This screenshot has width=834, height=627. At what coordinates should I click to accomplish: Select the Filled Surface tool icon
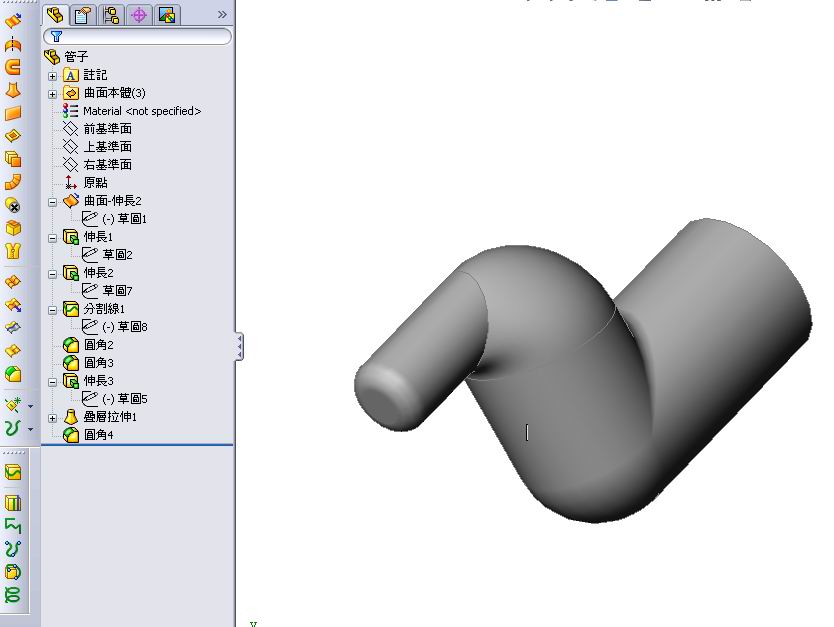pyautogui.click(x=13, y=136)
